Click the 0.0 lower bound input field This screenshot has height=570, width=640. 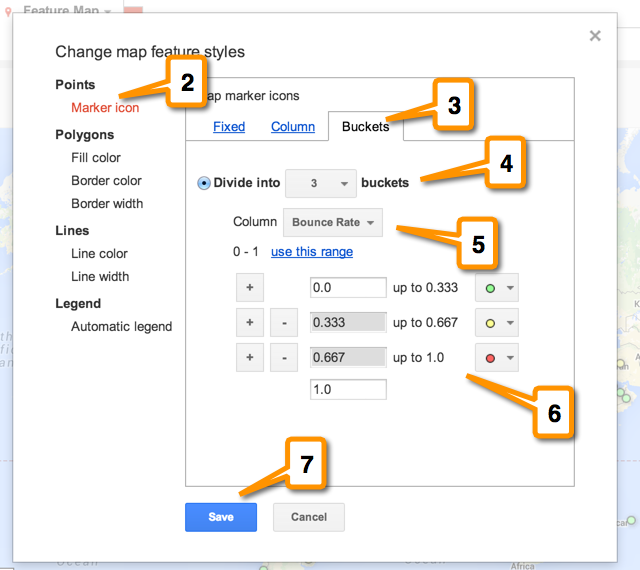coord(348,287)
